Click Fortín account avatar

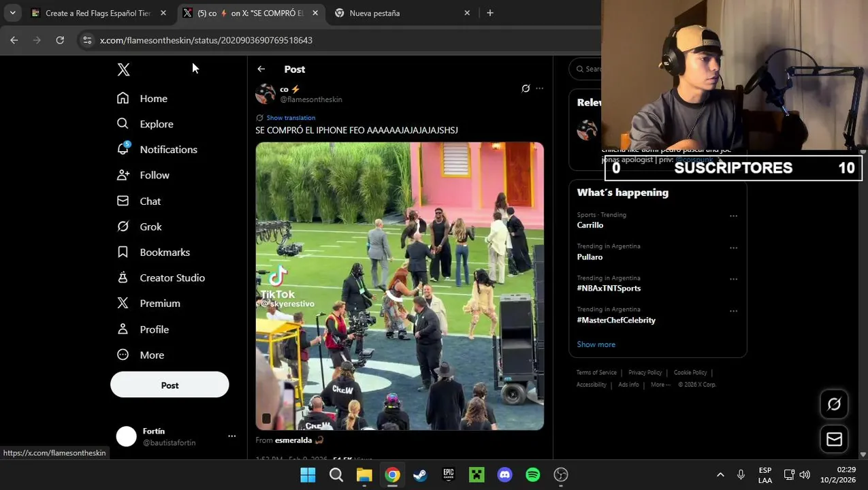tap(126, 436)
